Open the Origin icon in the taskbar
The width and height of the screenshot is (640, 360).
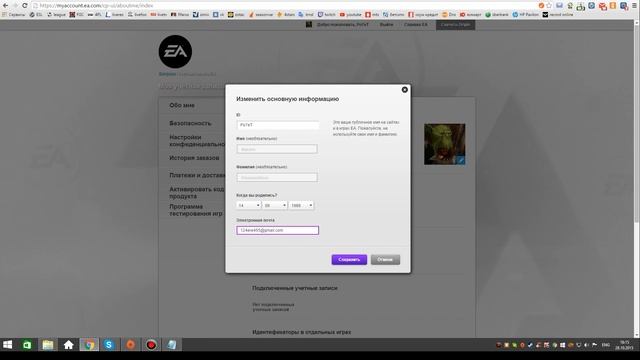130,345
